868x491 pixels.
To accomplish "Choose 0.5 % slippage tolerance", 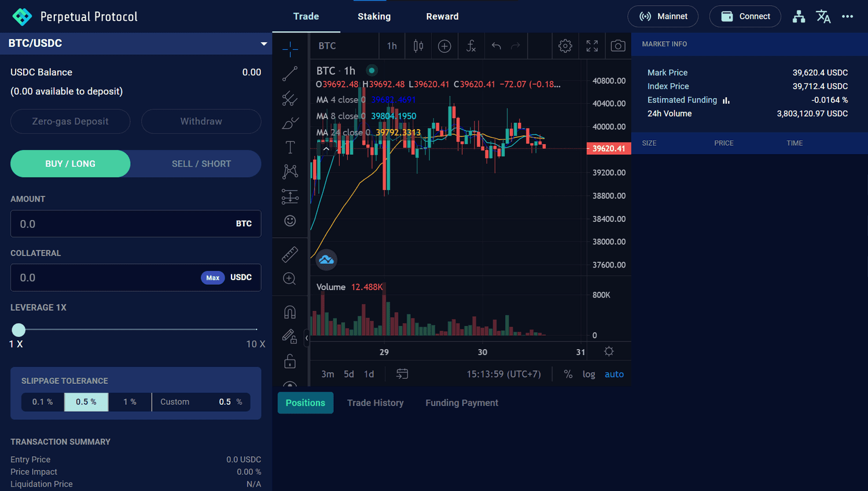I will [x=86, y=402].
